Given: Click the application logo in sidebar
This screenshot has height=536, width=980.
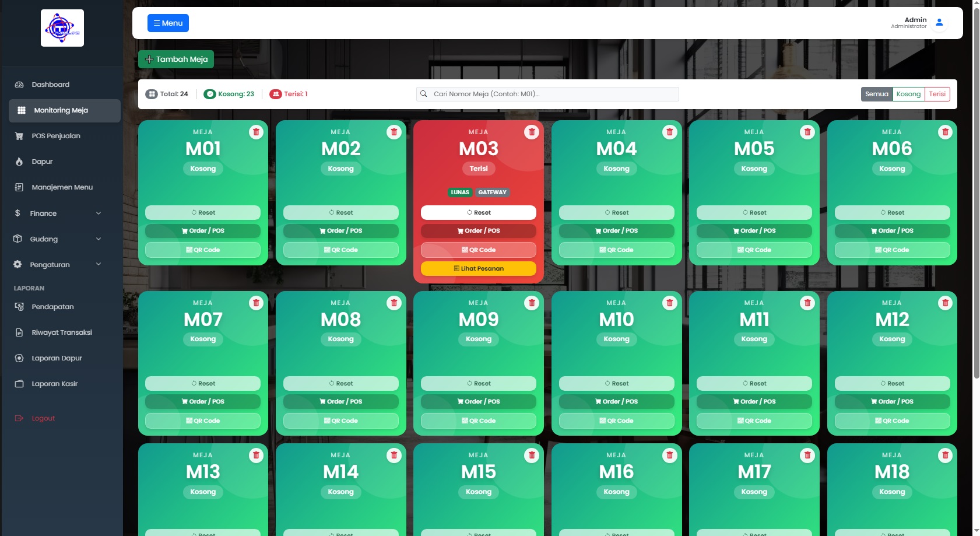Looking at the screenshot, I should point(62,28).
